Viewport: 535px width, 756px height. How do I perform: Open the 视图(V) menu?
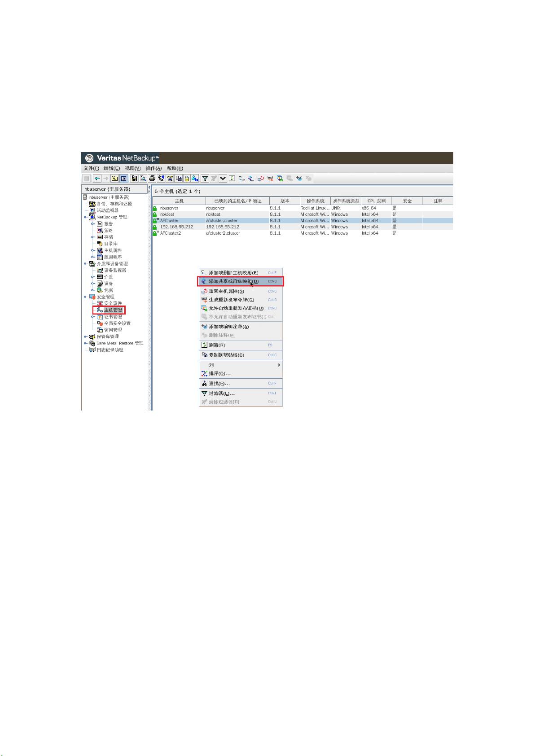[133, 168]
